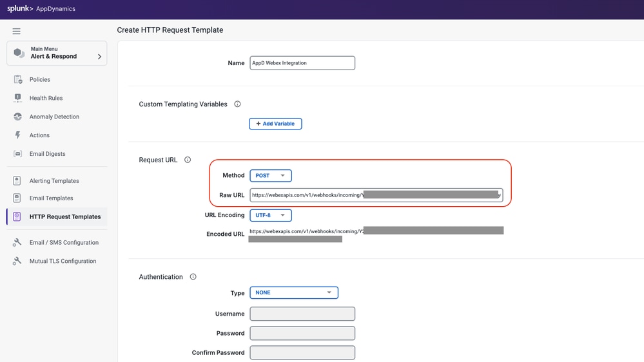Click the Username field
This screenshot has width=644, height=362.
click(302, 314)
